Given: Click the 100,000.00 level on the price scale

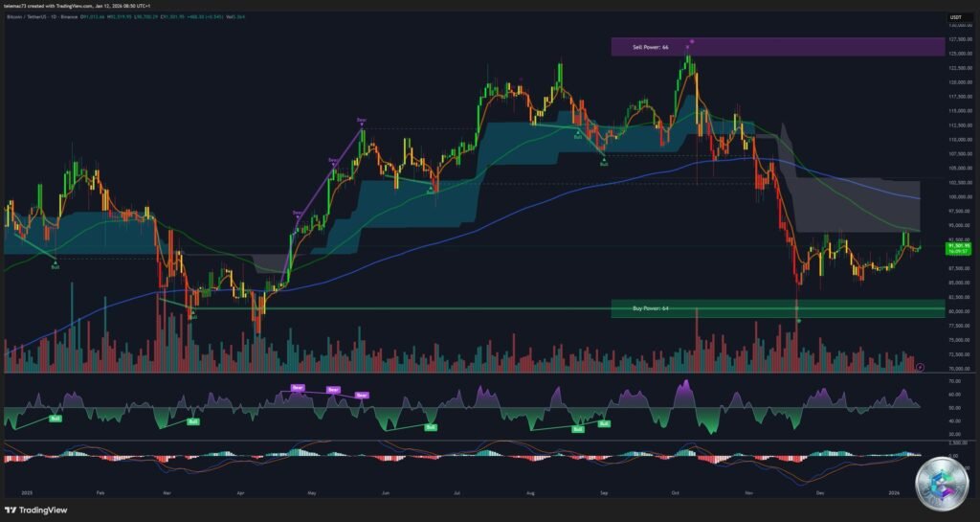Looking at the screenshot, I should [x=960, y=196].
